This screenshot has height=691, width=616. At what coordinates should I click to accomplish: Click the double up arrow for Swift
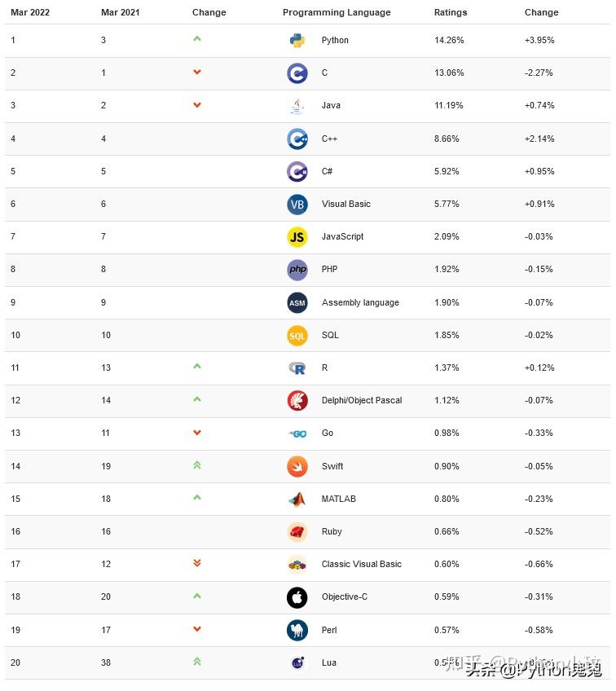[x=197, y=465]
